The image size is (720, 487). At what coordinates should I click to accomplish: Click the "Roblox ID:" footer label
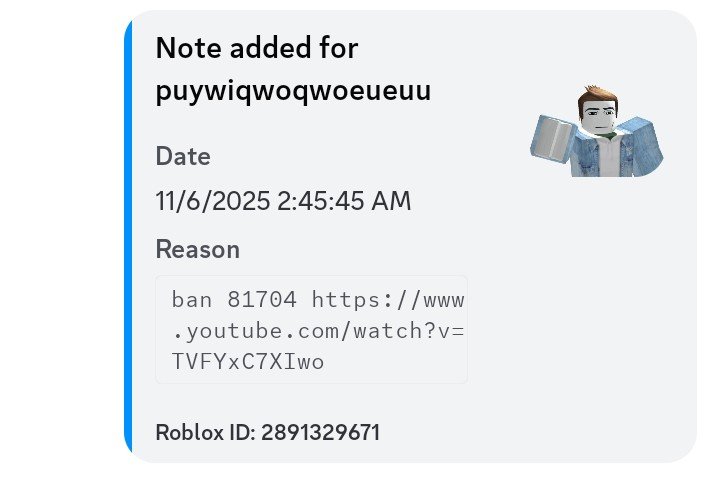point(205,433)
